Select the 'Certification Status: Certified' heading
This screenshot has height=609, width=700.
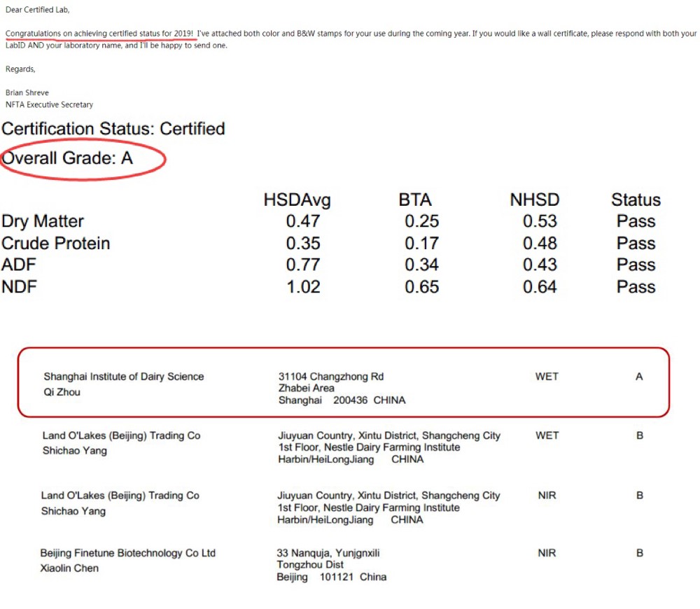coord(113,129)
